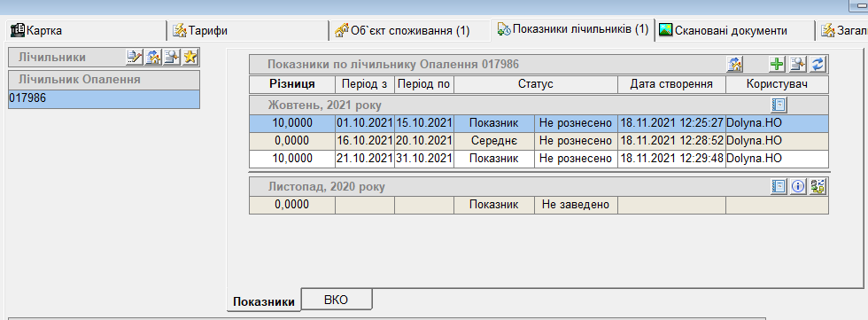Click creation date 18.11.2021 12:25:27
Viewport: 868px width, 320px height.
671,123
